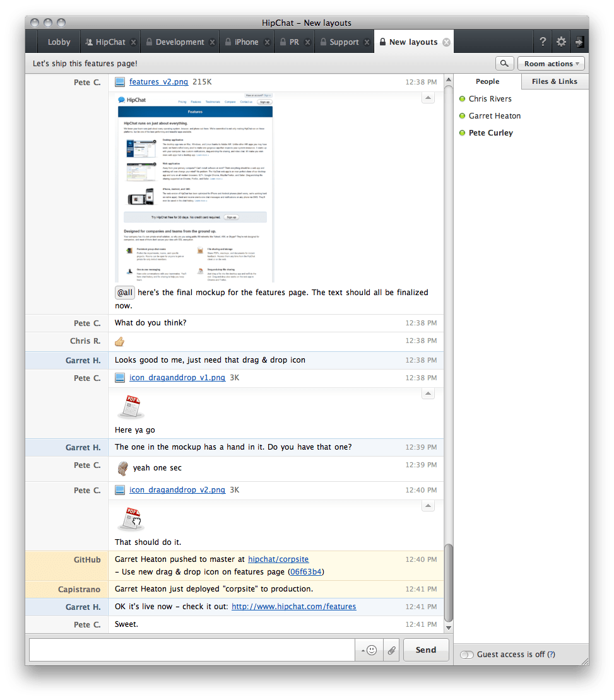Switch to the Files & Links tab
The image size is (614, 700).
click(554, 81)
